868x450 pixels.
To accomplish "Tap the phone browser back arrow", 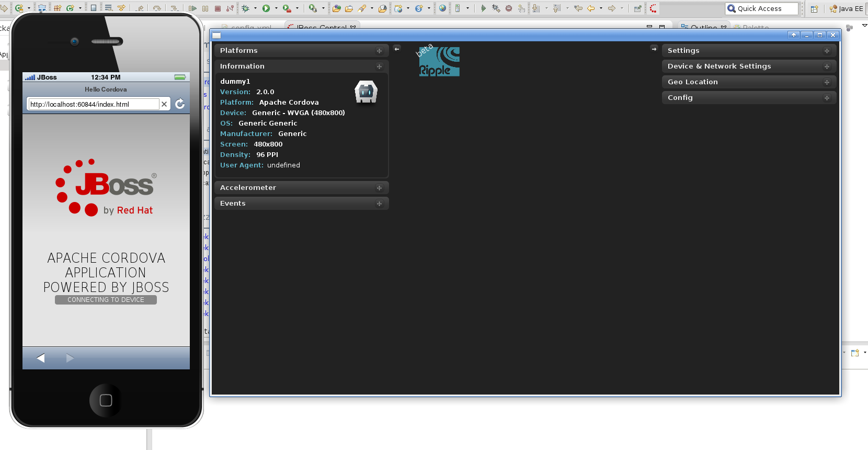I will coord(41,358).
